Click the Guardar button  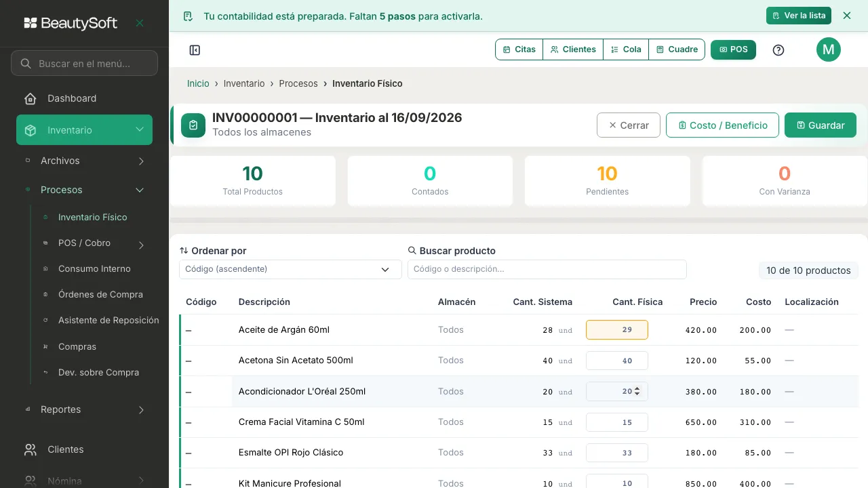(821, 125)
